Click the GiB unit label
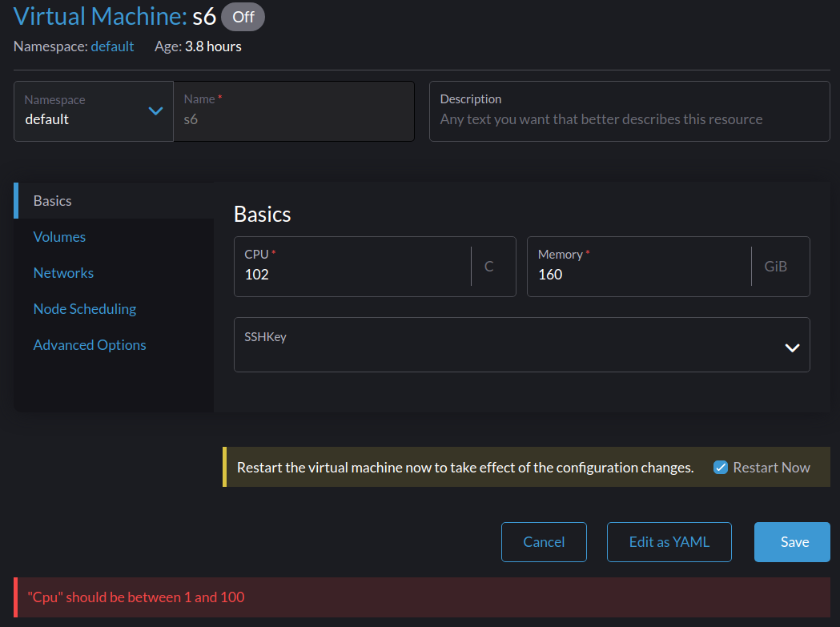 [x=775, y=267]
